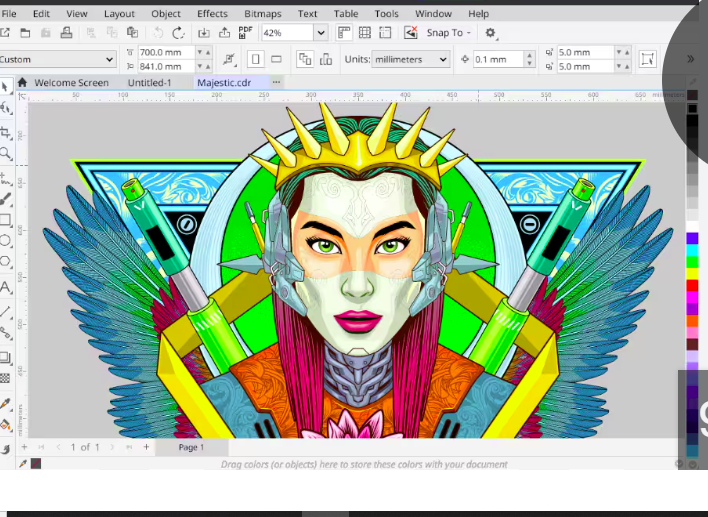Select the Drop Shadow tool

pyautogui.click(x=5, y=357)
